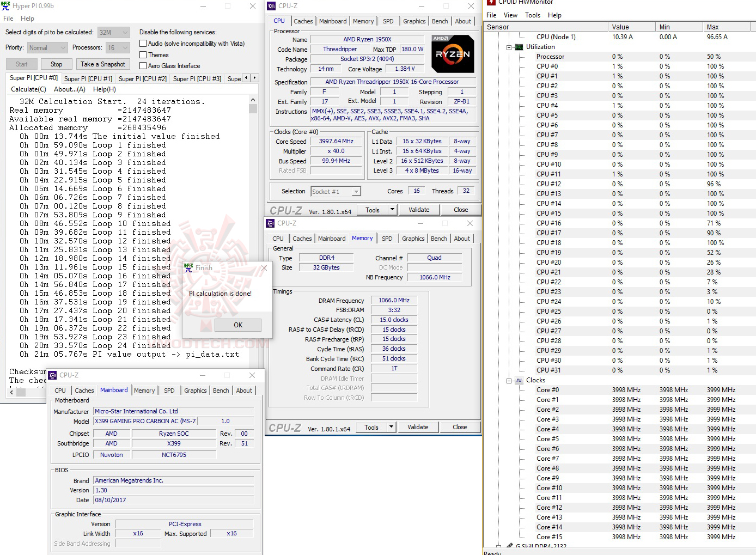Click the Utilization icon in the HWMonitor tree
The width and height of the screenshot is (756, 555).
(519, 47)
